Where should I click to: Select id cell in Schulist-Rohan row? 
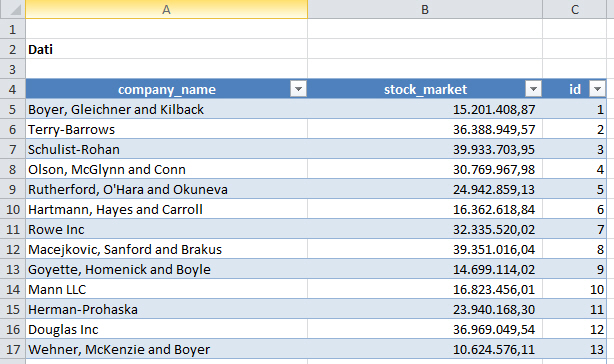coord(574,149)
